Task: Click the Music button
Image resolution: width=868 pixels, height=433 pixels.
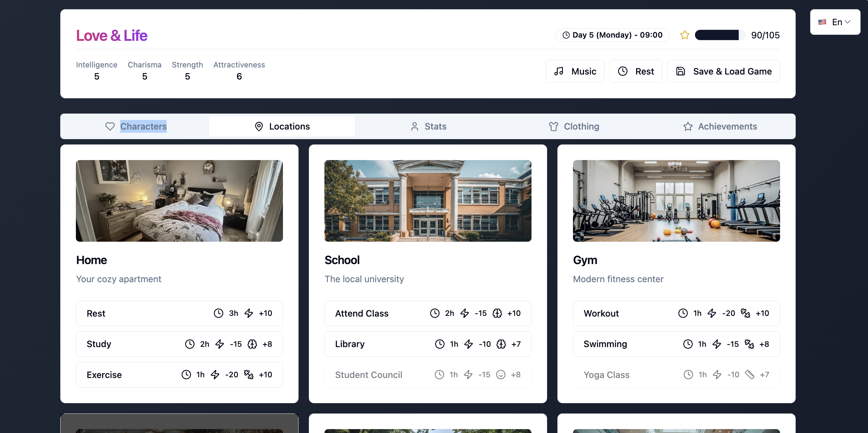Action: [575, 71]
